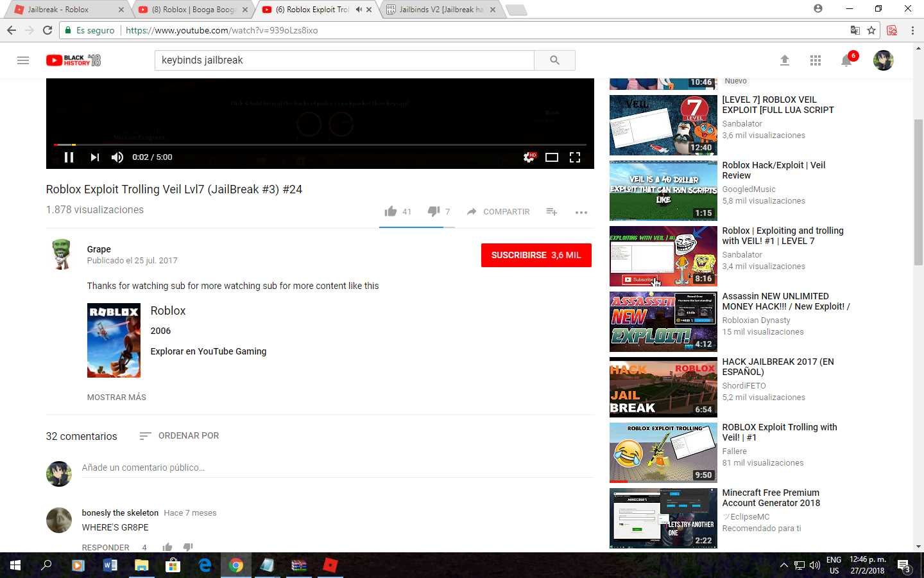The image size is (924, 578).
Task: Click Explorar en YouTube Gaming
Action: coord(209,351)
